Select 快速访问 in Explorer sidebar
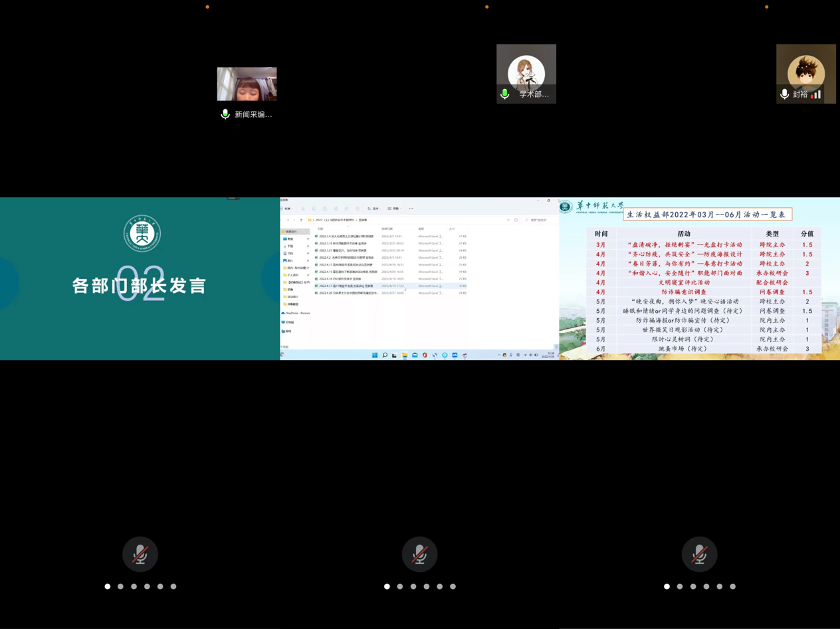The height and width of the screenshot is (629, 840). point(292,232)
